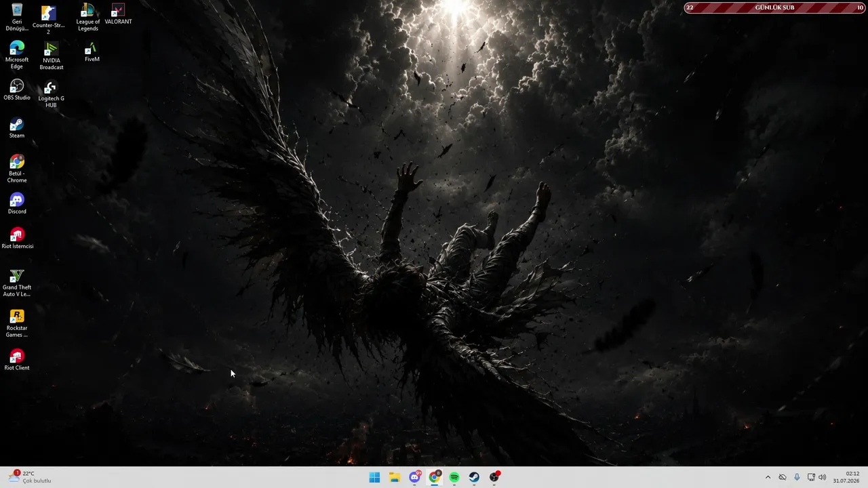Select the VALORANT desktop shortcut
868x488 pixels.
(x=118, y=15)
